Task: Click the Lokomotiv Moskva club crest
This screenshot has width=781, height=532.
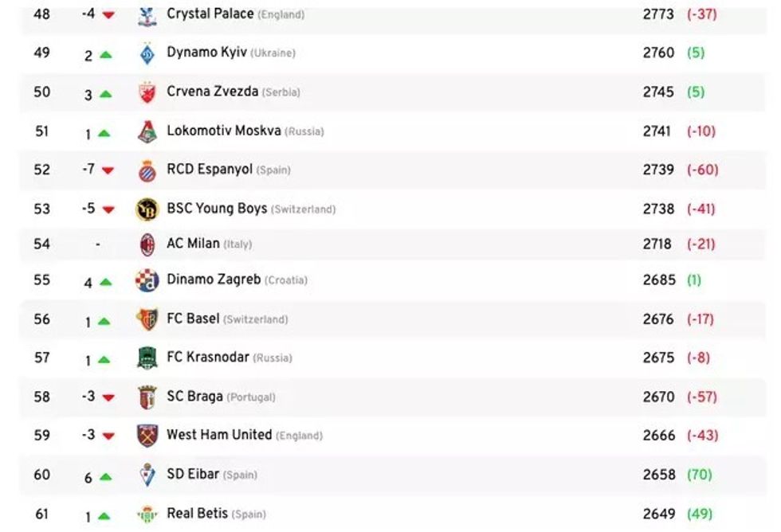Action: (x=147, y=131)
